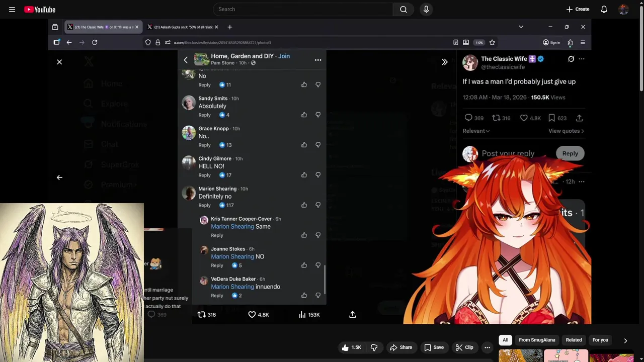The image size is (644, 362).
Task: Dislike Grace Knopp's comment
Action: coord(318,145)
